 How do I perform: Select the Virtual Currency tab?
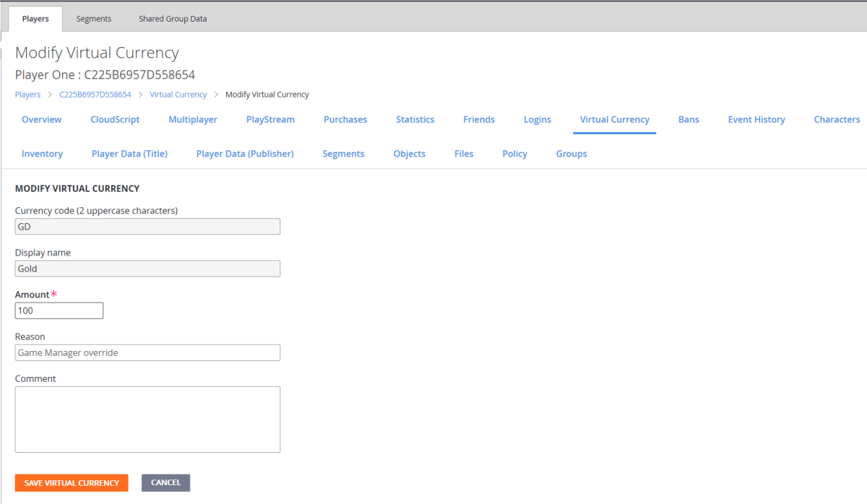[x=615, y=120]
